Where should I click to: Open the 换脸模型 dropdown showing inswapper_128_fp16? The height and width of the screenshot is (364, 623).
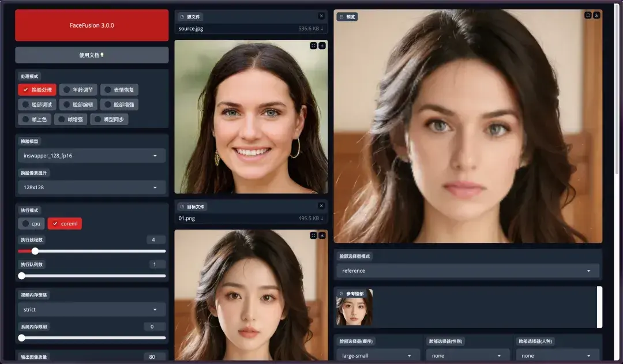coord(91,155)
